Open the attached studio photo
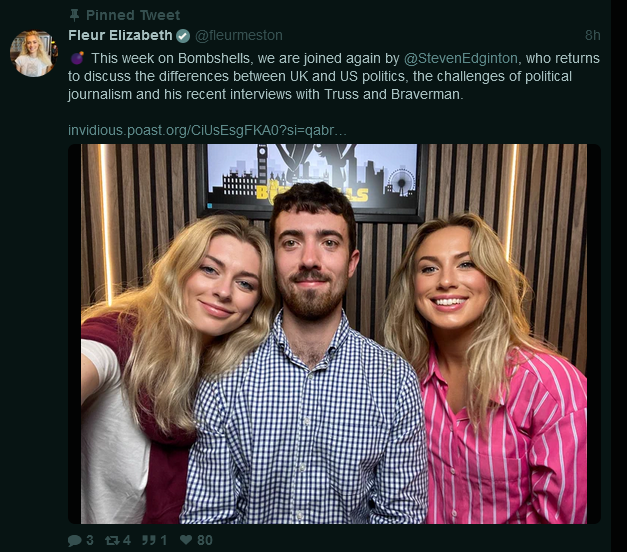The height and width of the screenshot is (552, 627). pyautogui.click(x=334, y=334)
